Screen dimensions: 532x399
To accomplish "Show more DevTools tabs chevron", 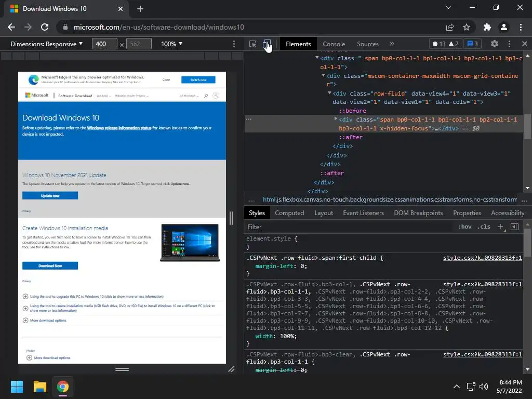I will pyautogui.click(x=392, y=44).
